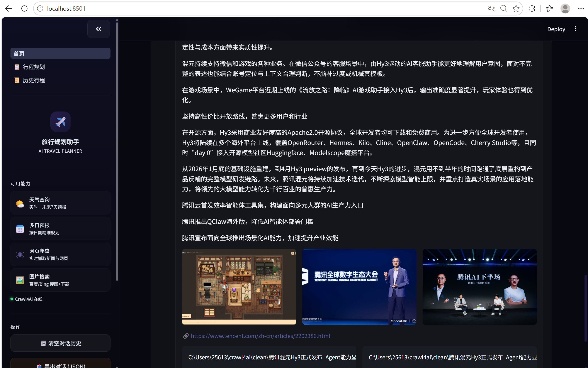The width and height of the screenshot is (588, 368).
Task: View site information for localhost
Action: (40, 8)
